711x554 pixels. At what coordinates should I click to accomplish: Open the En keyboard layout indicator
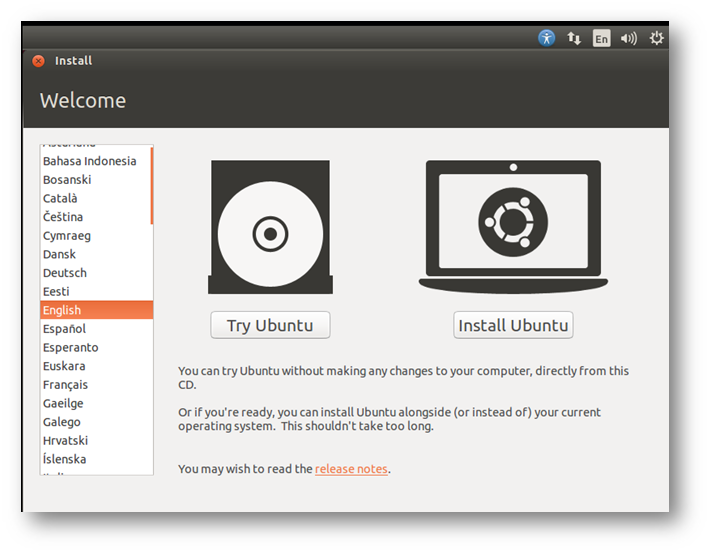click(x=601, y=39)
